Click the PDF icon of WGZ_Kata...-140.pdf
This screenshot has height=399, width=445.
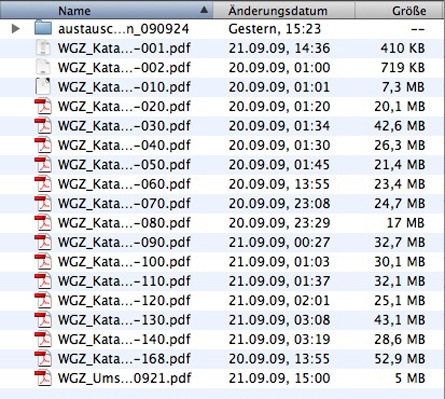[43, 339]
